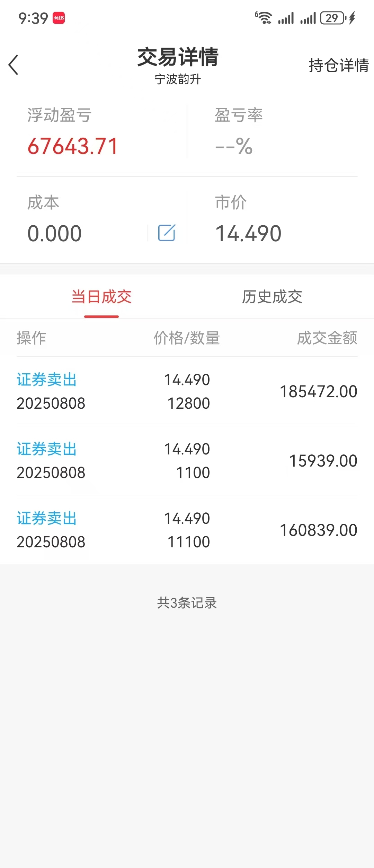The image size is (374, 868).
Task: Switch to 当日成交 tab
Action: pos(101,297)
